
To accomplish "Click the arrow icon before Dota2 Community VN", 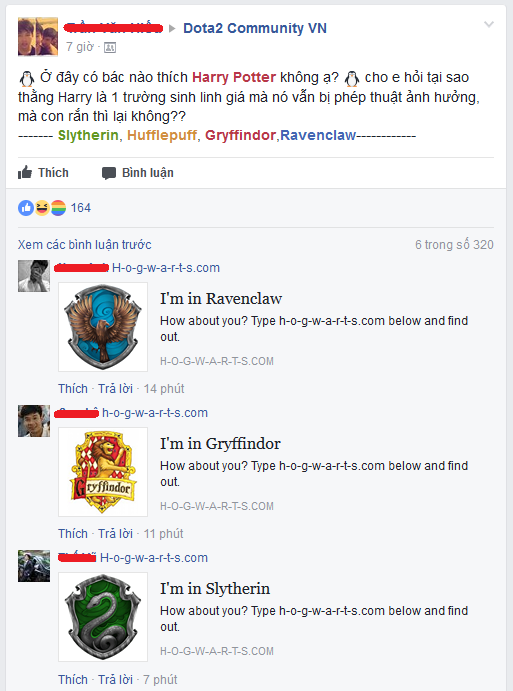I will point(172,29).
